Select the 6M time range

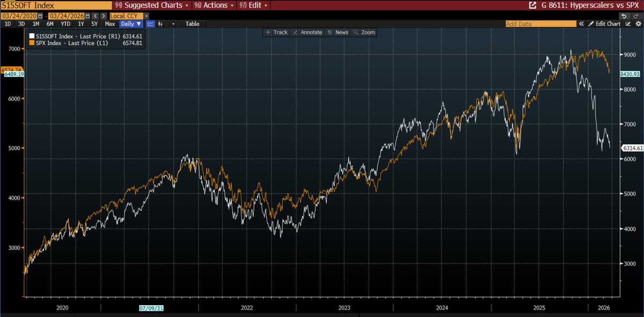50,24
